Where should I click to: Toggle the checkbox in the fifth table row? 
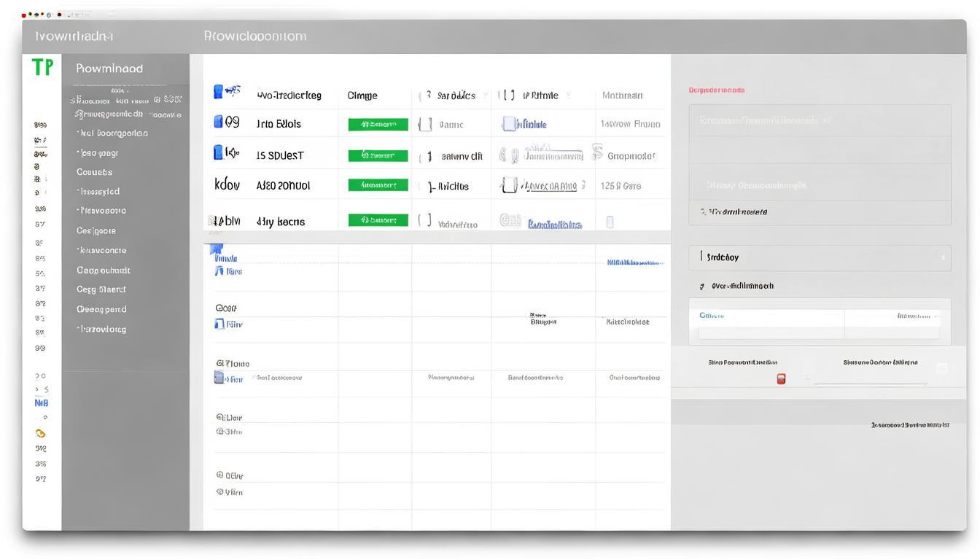point(425,220)
